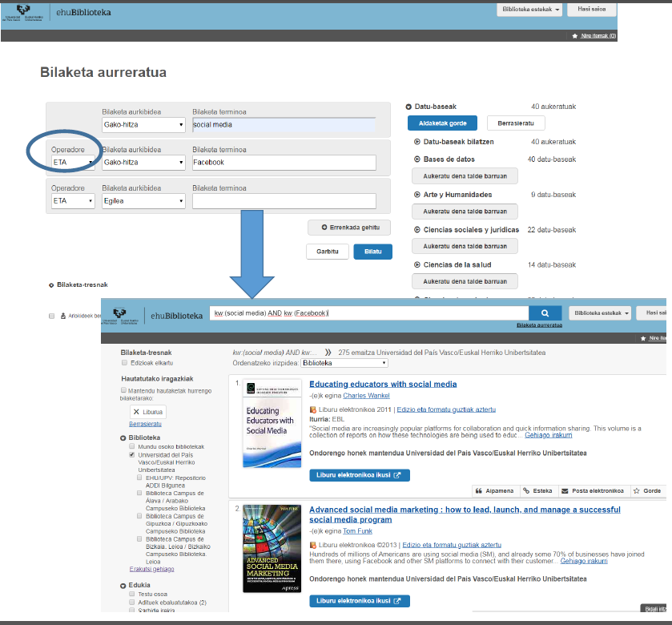The image size is (672, 625).
Task: Click the Gorde star on first result
Action: tap(648, 490)
